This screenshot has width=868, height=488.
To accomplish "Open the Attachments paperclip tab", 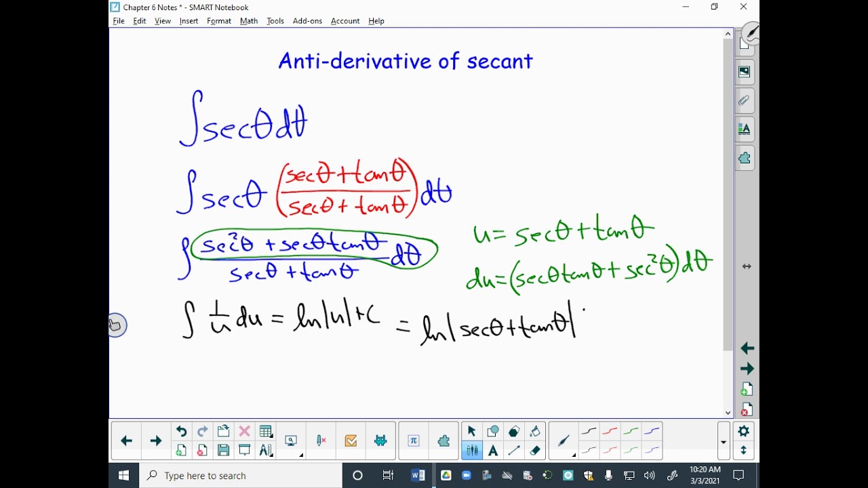I will [x=745, y=100].
